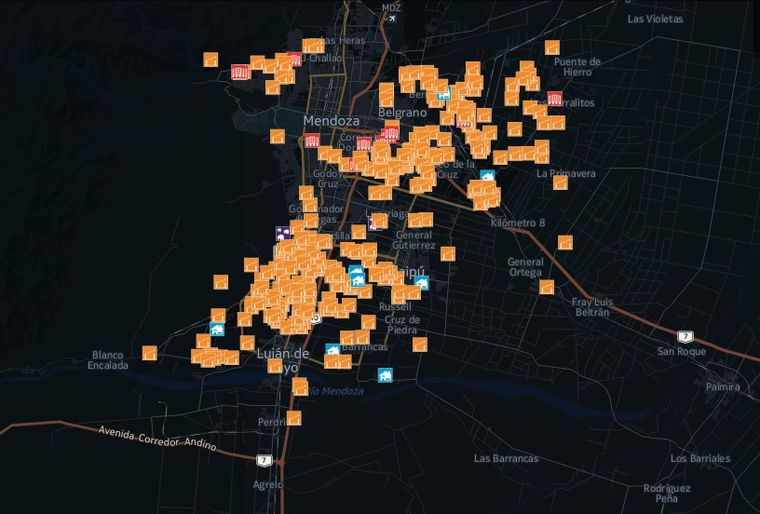Viewport: 760px width, 514px height.
Task: Select the orange marker near Blanco Encalada
Action: [x=150, y=353]
